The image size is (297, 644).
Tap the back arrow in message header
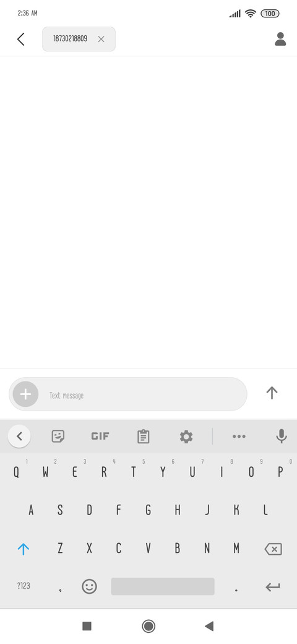coord(21,39)
